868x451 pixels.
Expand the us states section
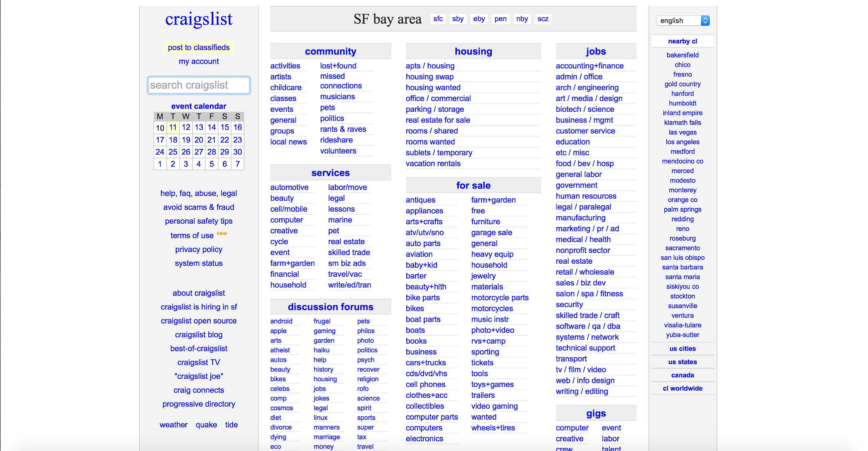coord(682,362)
